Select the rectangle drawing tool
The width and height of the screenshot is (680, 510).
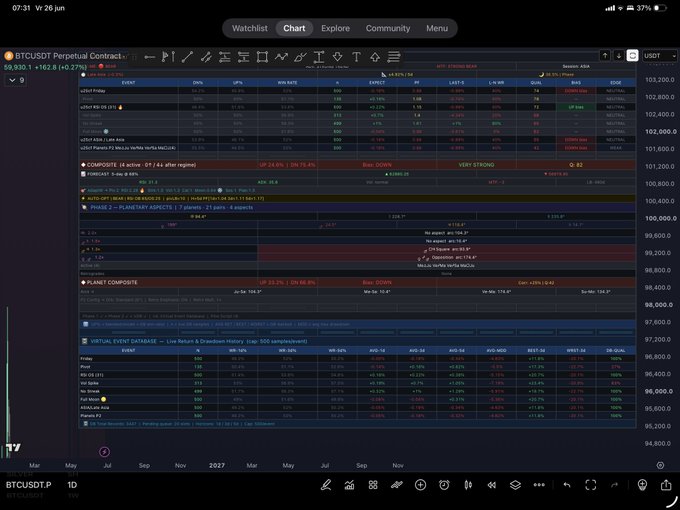[x=262, y=57]
